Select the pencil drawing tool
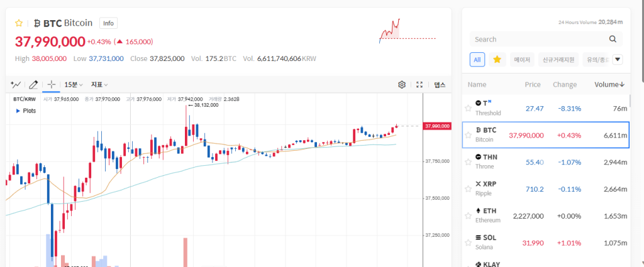 34,84
